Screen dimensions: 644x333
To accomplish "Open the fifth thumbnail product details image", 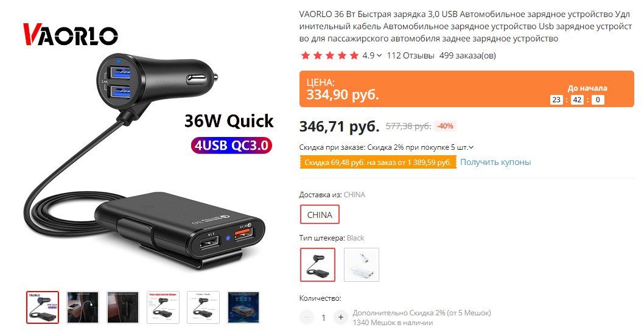I will (203, 307).
